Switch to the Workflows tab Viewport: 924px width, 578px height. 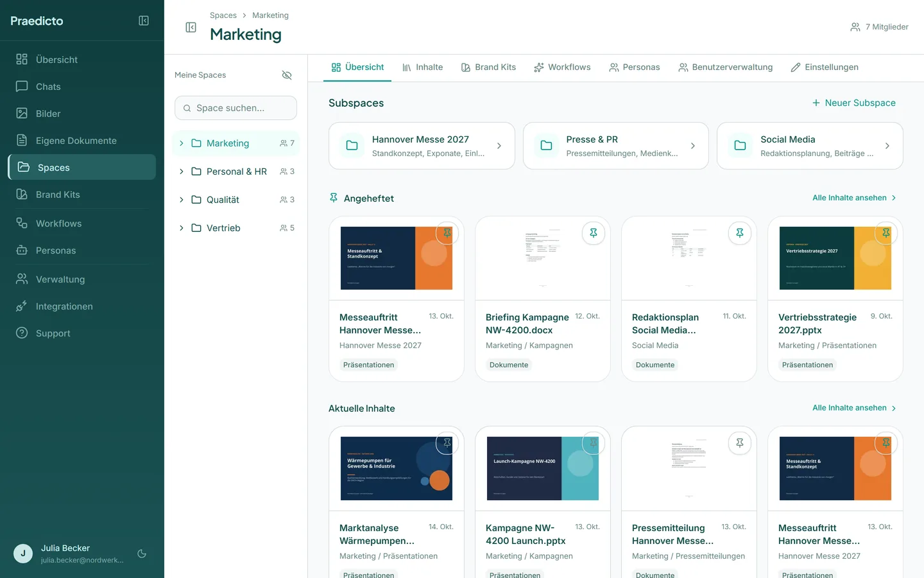(x=562, y=67)
